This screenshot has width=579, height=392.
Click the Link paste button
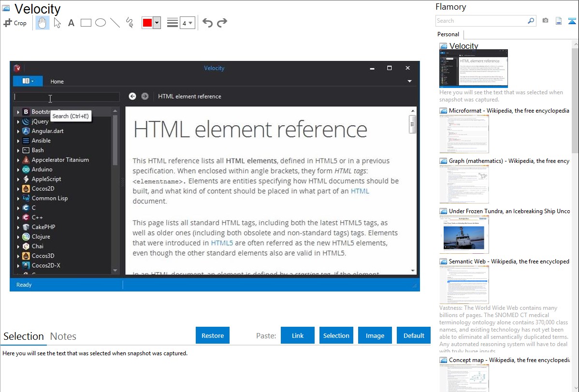tap(298, 335)
